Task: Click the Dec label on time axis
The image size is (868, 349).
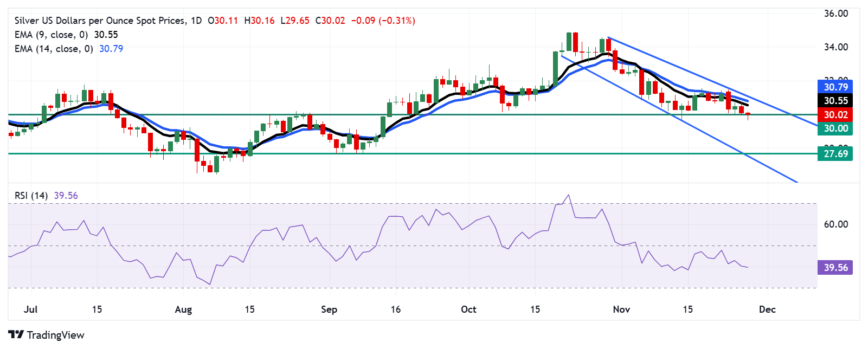Action: [767, 309]
